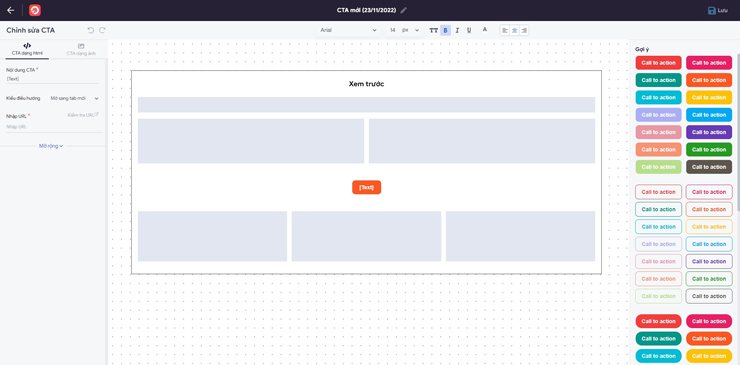Click the Kiểm tra URL external link icon

pyautogui.click(x=96, y=114)
